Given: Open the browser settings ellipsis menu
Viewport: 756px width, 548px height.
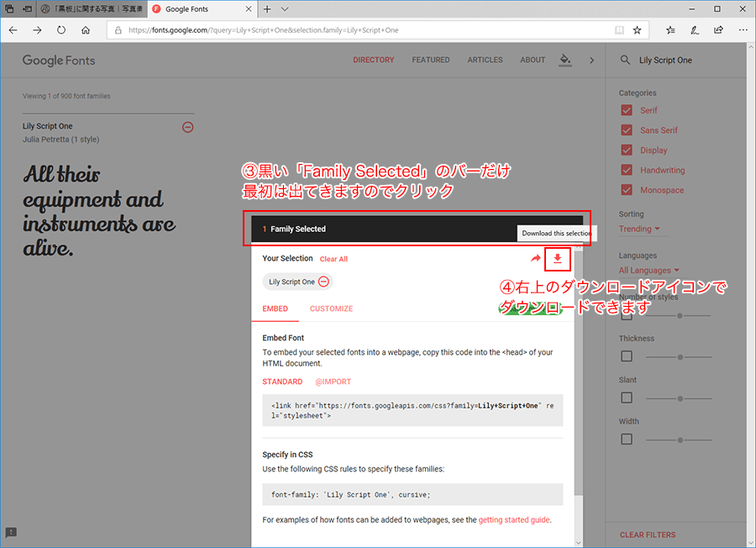Looking at the screenshot, I should (x=743, y=30).
